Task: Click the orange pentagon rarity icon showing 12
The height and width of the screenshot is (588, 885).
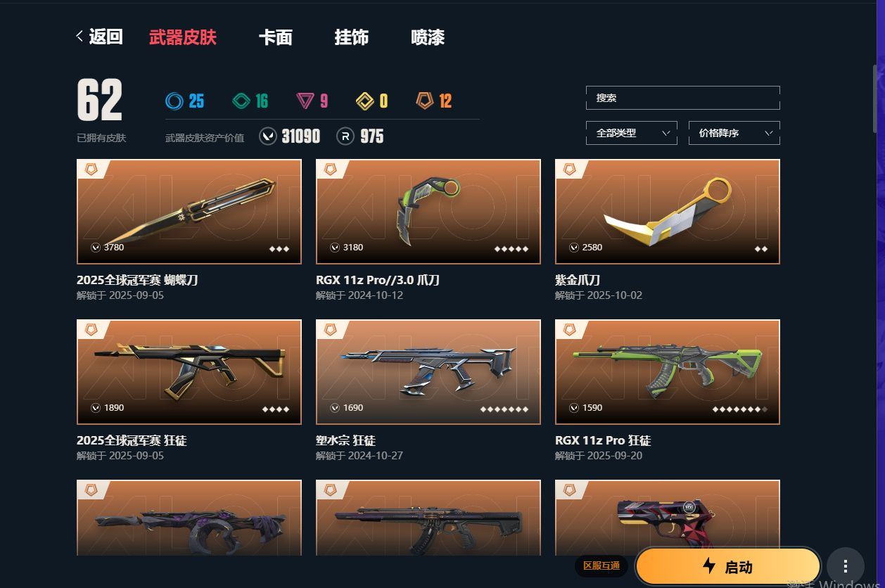Action: click(x=425, y=101)
